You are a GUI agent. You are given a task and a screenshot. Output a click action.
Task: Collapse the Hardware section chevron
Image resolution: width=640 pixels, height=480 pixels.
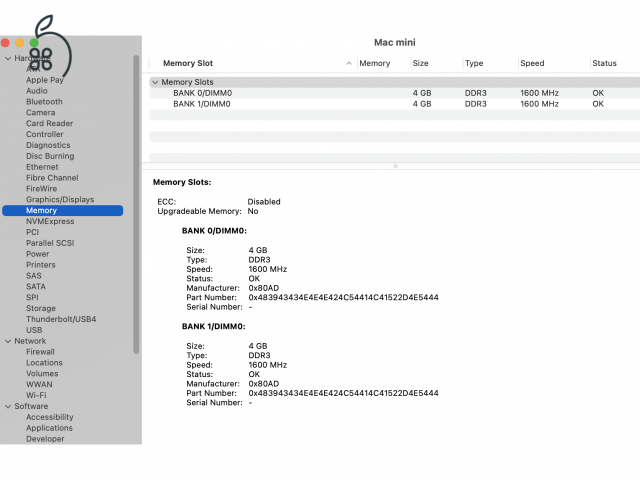click(8, 58)
